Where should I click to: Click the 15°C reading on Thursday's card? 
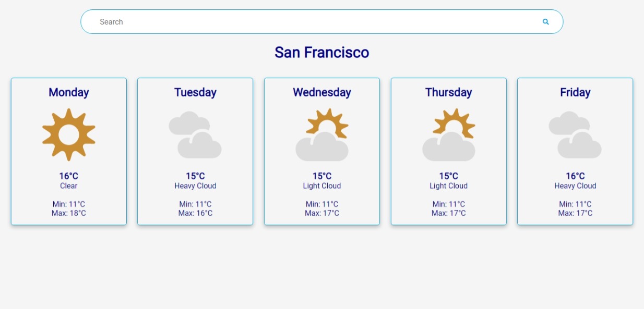[x=448, y=176]
